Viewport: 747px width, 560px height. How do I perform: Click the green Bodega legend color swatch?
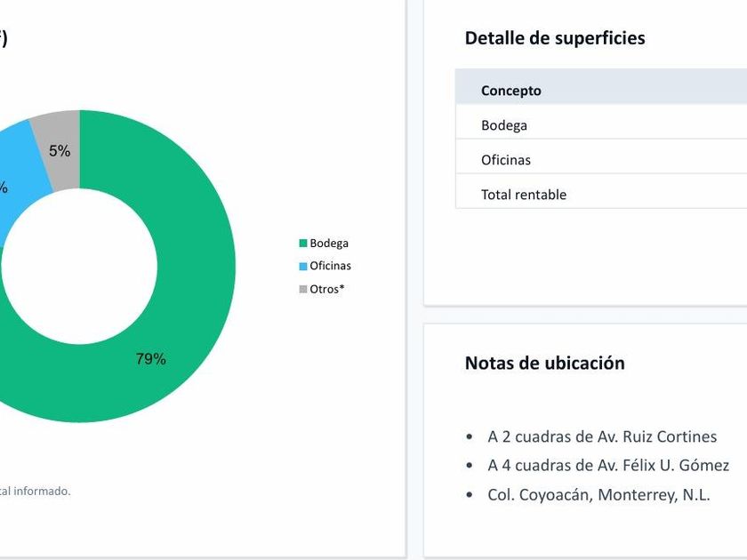click(x=303, y=244)
